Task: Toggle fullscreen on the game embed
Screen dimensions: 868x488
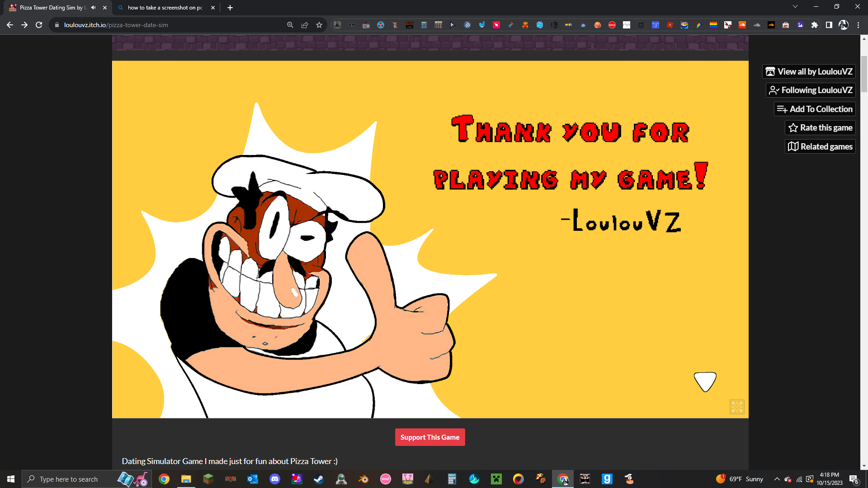Action: point(736,406)
